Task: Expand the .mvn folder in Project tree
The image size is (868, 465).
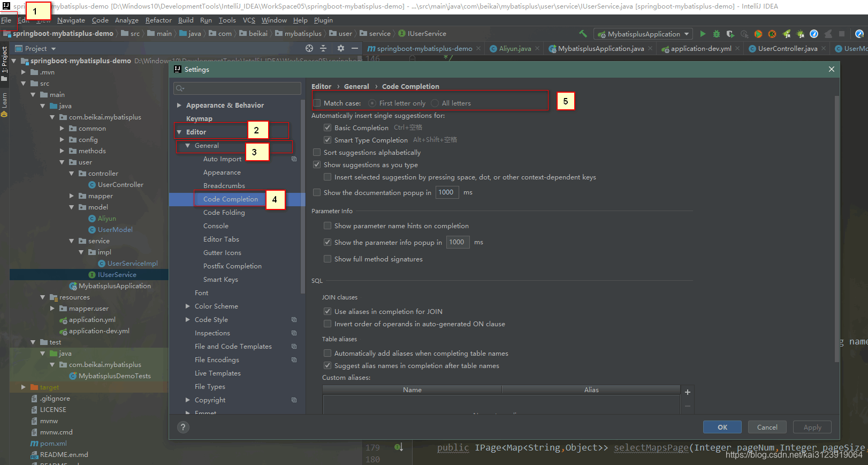Action: (x=23, y=72)
